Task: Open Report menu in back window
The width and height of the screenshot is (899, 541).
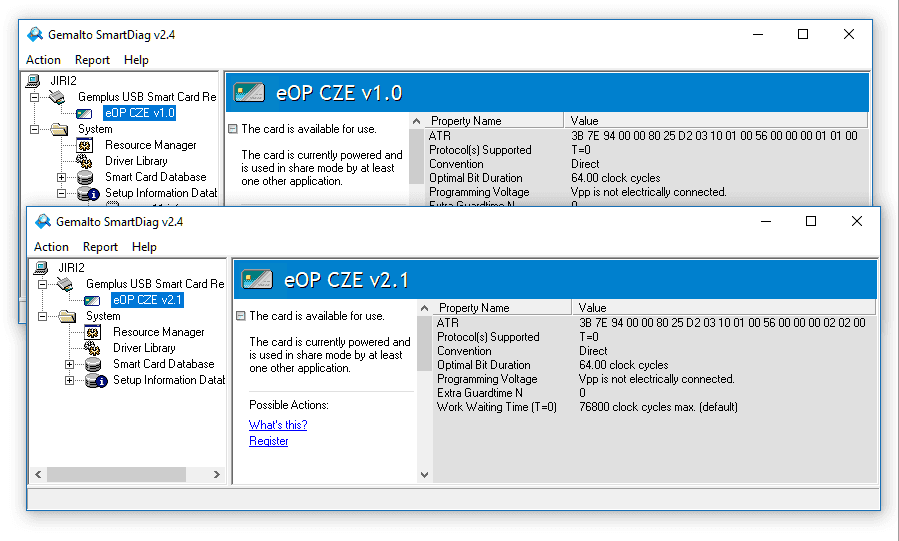Action: (92, 60)
